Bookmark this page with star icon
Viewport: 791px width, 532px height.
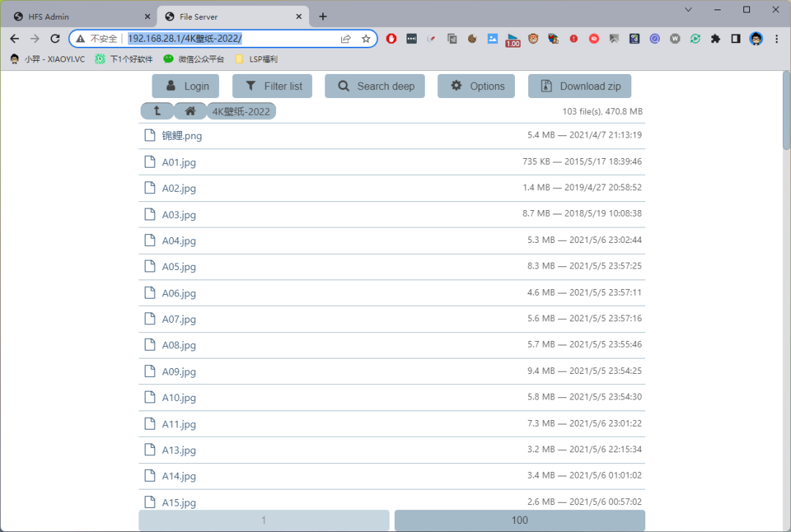[x=366, y=39]
